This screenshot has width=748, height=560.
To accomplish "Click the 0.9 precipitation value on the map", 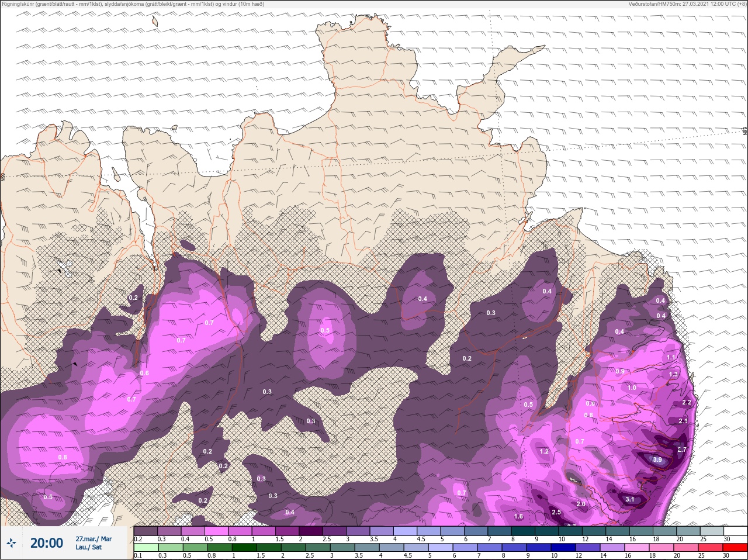I will [620, 371].
